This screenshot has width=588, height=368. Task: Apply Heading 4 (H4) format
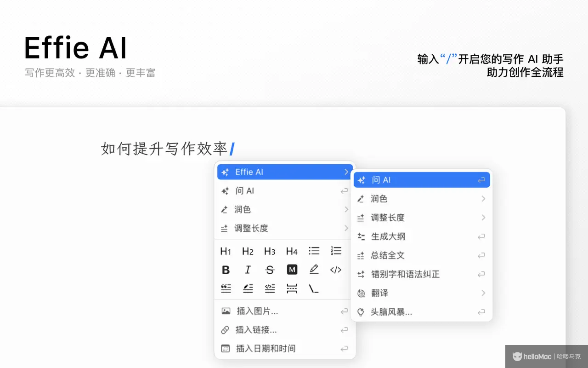point(292,251)
